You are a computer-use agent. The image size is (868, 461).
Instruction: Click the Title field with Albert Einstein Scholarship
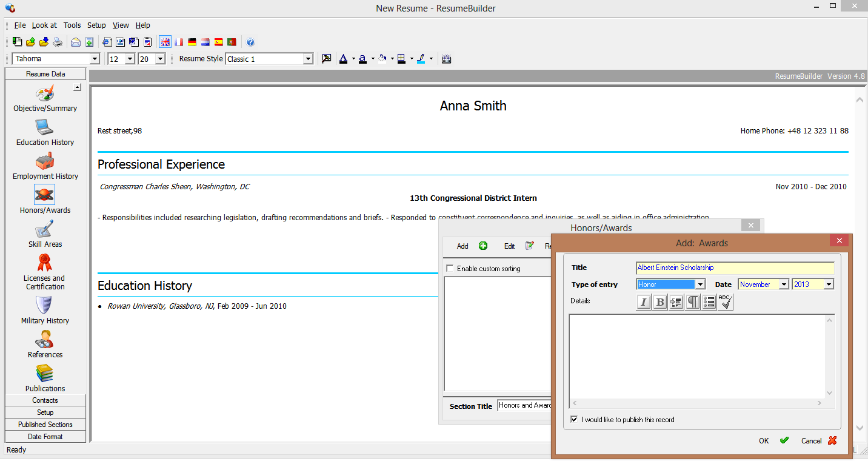[735, 268]
